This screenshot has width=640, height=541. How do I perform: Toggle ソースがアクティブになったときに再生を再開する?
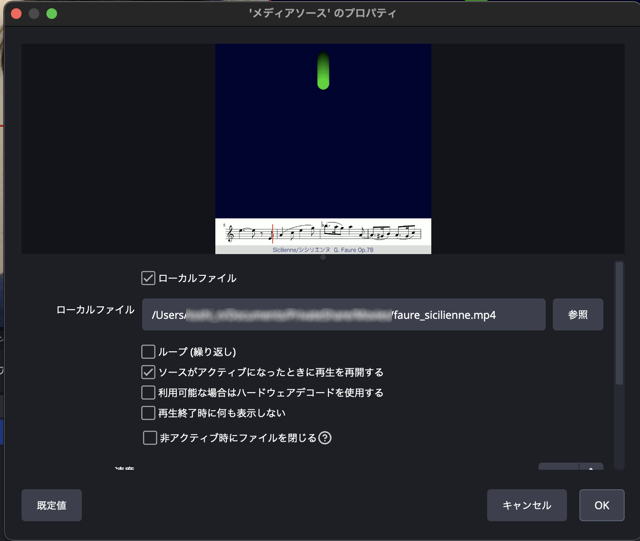pos(149,372)
